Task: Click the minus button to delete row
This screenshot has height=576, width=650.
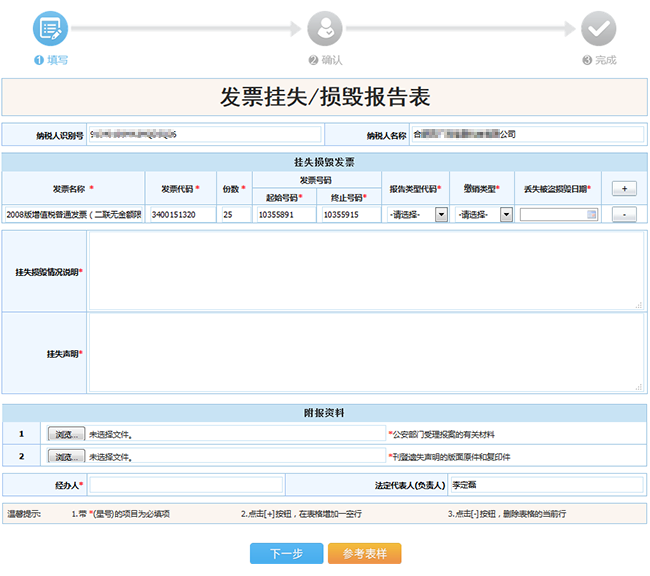Action: pyautogui.click(x=624, y=214)
